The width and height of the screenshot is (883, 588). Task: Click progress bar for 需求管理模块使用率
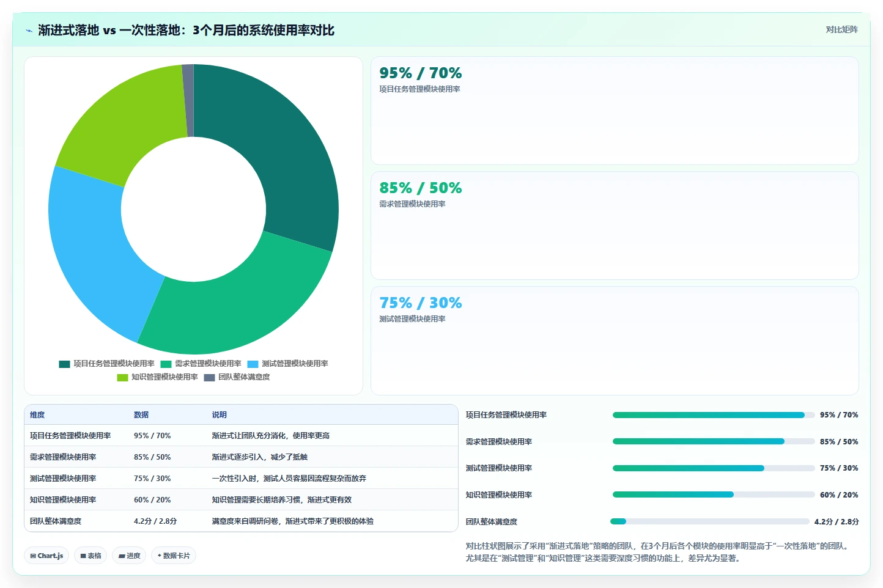pyautogui.click(x=714, y=441)
